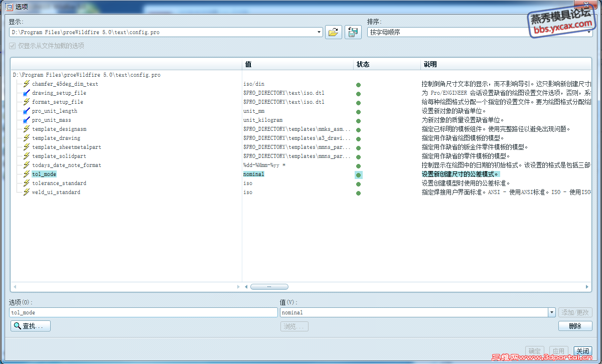Select the tolerance_standard option
This screenshot has height=364, width=602.
(59, 183)
